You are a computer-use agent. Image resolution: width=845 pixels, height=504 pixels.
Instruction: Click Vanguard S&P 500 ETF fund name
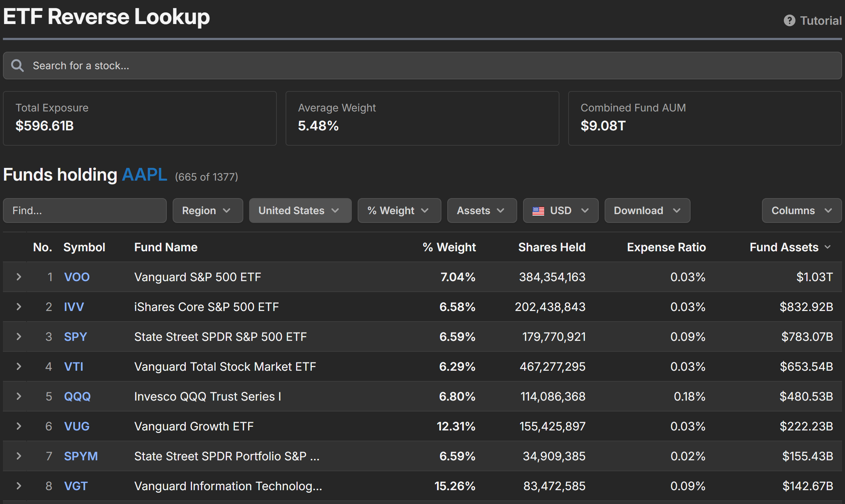pyautogui.click(x=198, y=277)
